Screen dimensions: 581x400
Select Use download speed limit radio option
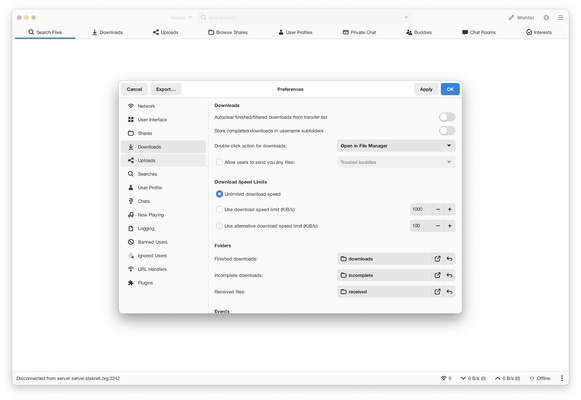[219, 209]
